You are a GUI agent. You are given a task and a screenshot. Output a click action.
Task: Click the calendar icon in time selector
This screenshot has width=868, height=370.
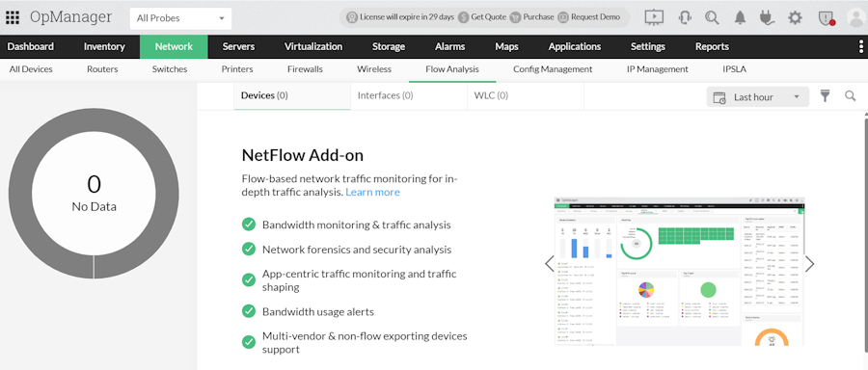pos(719,97)
